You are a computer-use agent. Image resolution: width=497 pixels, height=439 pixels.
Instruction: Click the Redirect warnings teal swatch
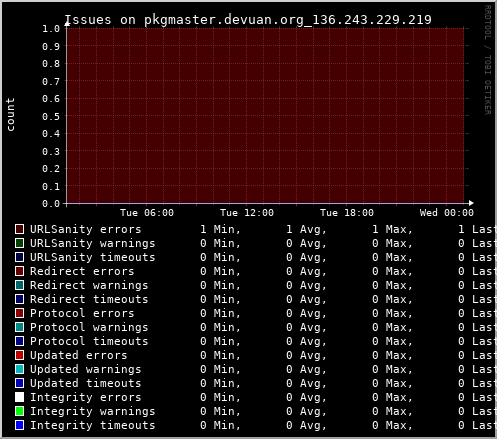tap(19, 285)
